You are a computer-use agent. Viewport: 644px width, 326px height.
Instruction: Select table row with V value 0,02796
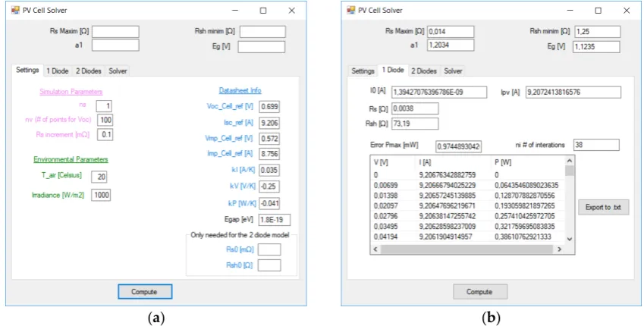[468, 216]
